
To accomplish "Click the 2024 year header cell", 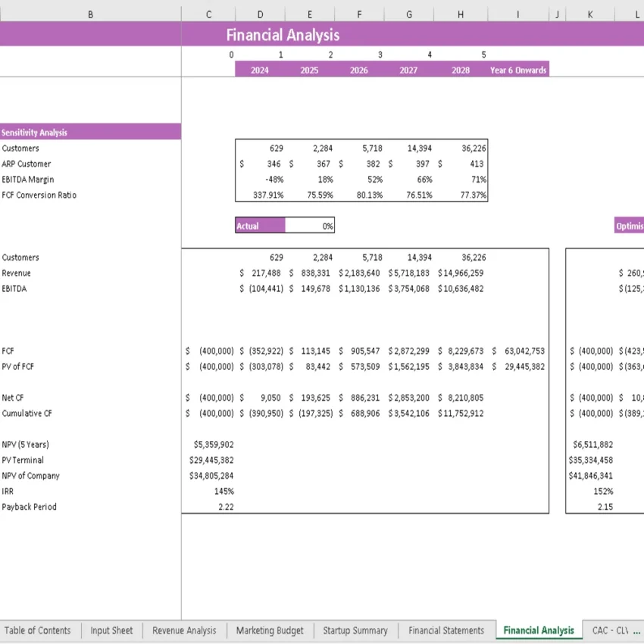I will pos(259,69).
